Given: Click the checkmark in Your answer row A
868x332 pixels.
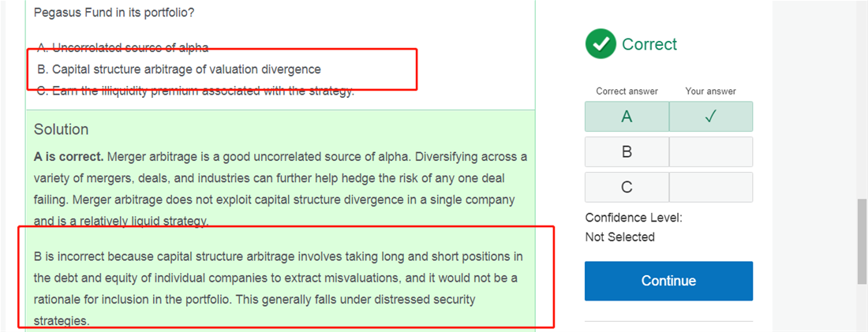Looking at the screenshot, I should coord(710,117).
